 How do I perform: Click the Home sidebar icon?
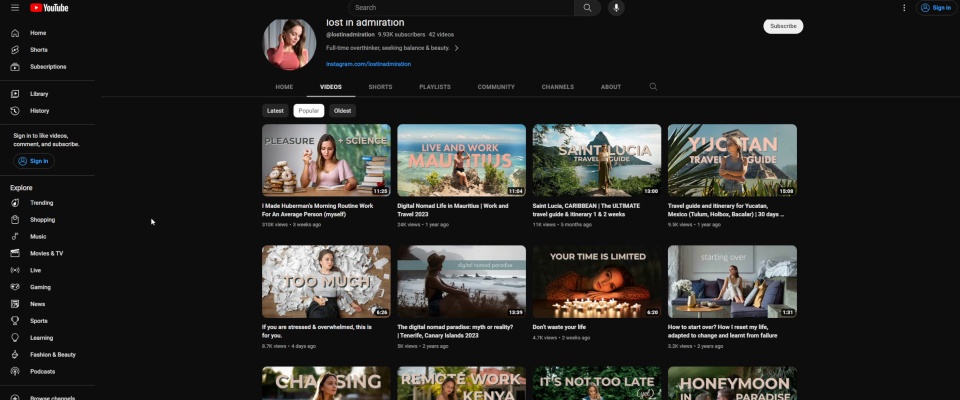pyautogui.click(x=15, y=33)
